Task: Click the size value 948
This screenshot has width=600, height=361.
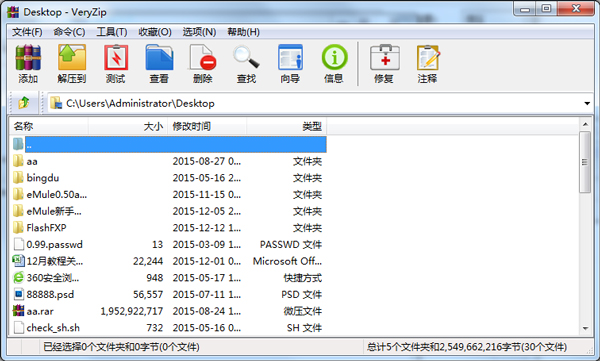Action: pos(155,278)
